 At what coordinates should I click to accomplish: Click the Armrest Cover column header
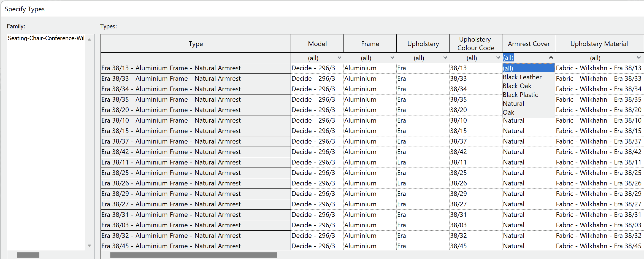click(x=528, y=44)
